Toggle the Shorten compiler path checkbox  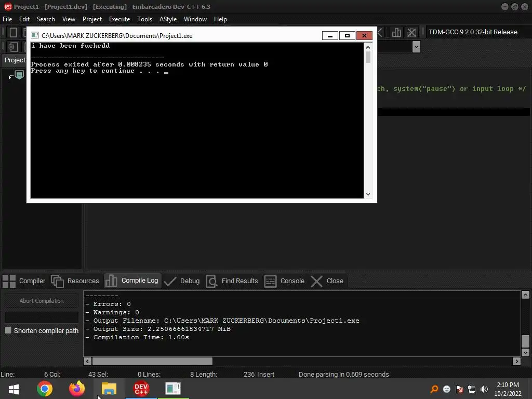pos(8,330)
